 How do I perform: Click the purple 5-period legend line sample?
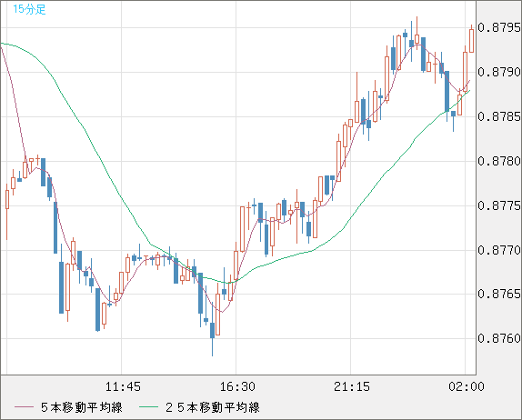coord(24,407)
